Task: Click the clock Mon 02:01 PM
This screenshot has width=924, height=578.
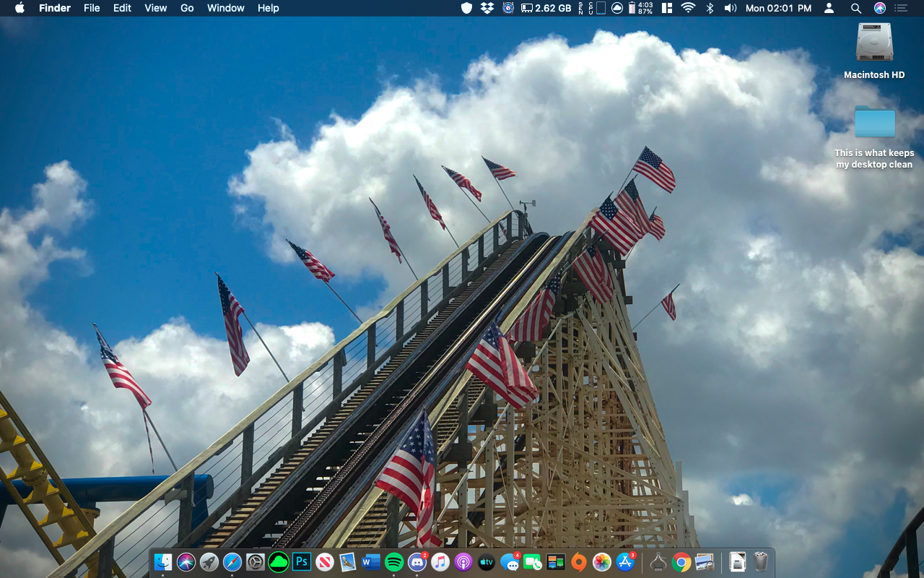Action: tap(778, 8)
